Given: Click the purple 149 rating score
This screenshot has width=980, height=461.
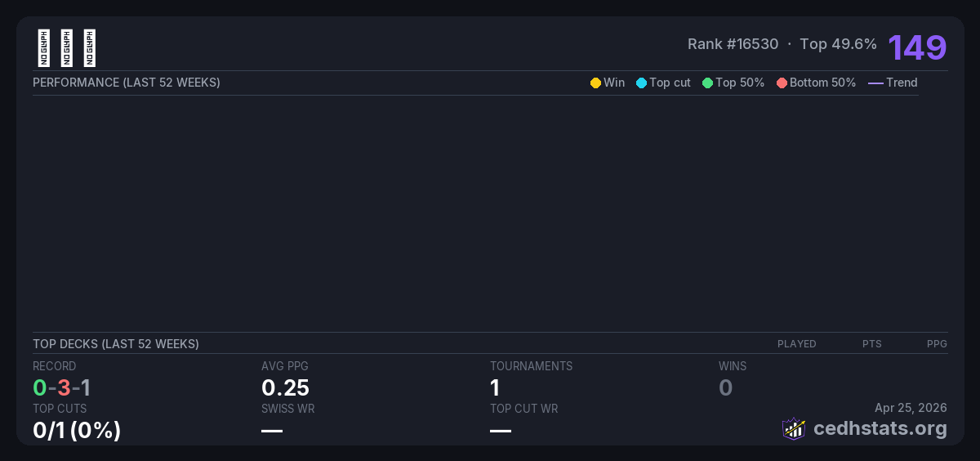Looking at the screenshot, I should tap(917, 47).
